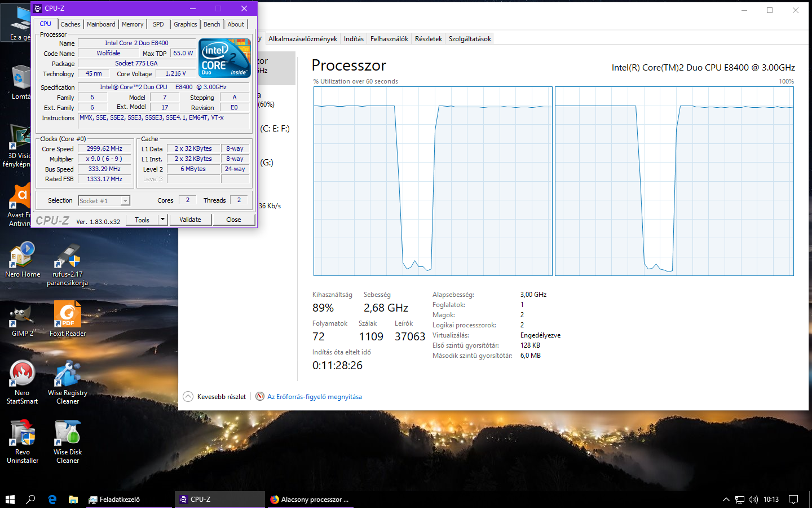Click the Sebesség value 2,68 GHz
Viewport: 812px width, 508px height.
point(386,308)
